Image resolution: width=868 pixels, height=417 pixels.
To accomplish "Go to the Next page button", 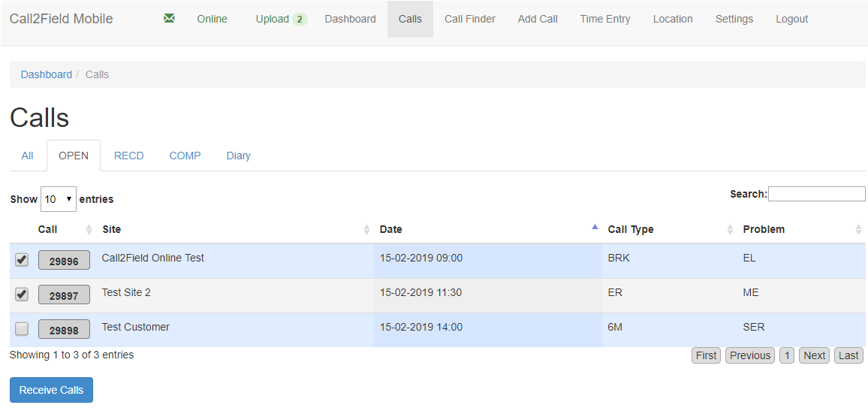I will point(814,355).
